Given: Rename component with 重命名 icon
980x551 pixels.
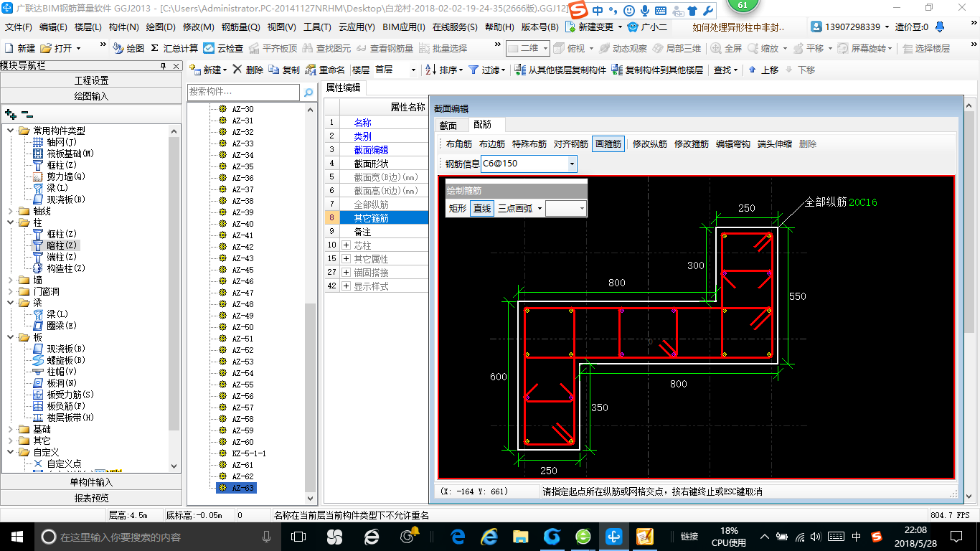Looking at the screenshot, I should (x=325, y=70).
